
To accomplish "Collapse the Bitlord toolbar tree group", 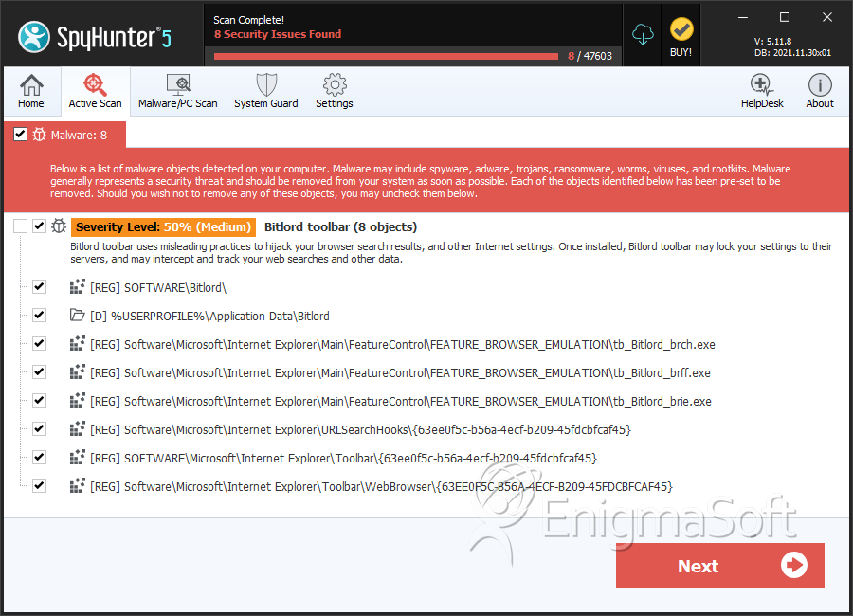I will [20, 226].
